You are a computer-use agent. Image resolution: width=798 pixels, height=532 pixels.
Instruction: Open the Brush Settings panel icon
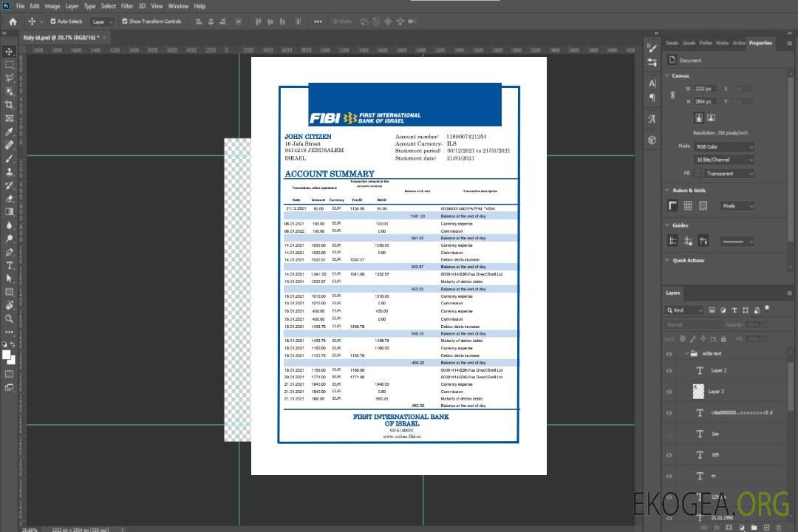click(652, 48)
